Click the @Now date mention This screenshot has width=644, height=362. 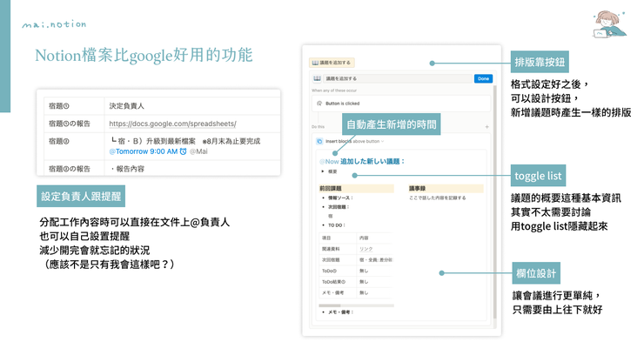point(328,161)
